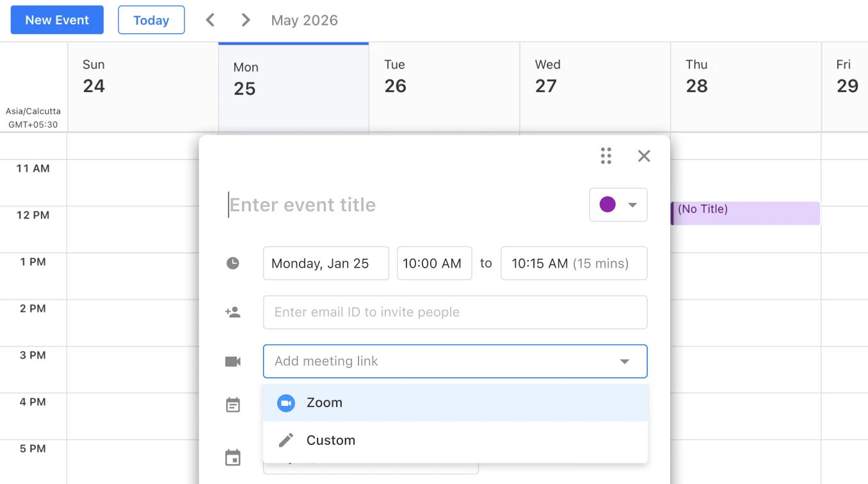This screenshot has width=868, height=484.
Task: Open the purple event color dropdown
Action: pos(618,205)
